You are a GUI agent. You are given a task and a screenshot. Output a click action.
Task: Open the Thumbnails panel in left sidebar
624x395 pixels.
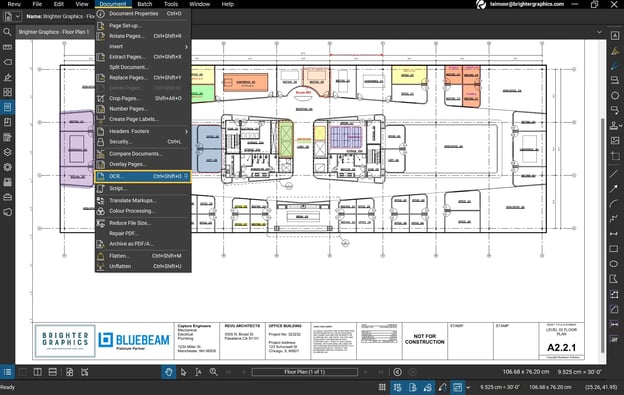(x=7, y=92)
